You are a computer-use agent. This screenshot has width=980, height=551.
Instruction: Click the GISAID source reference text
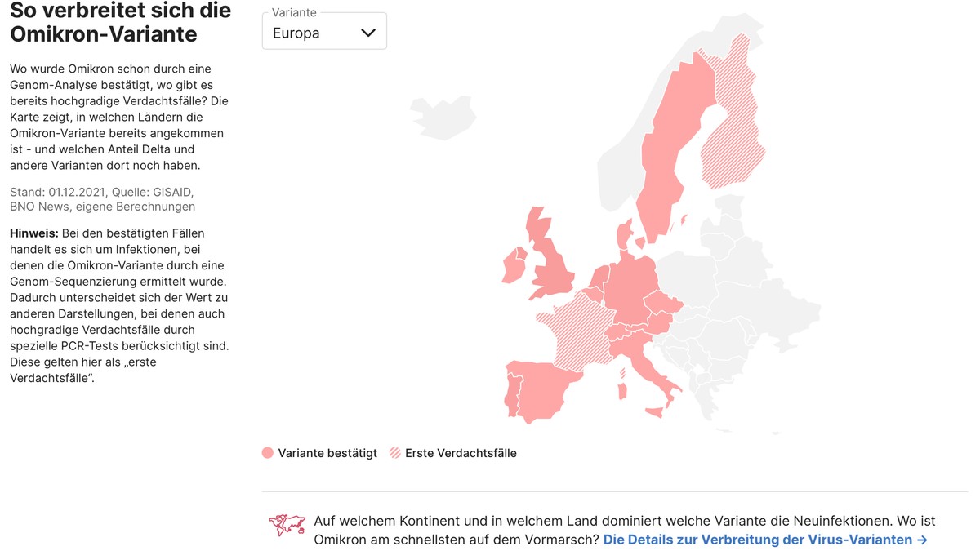pyautogui.click(x=174, y=191)
